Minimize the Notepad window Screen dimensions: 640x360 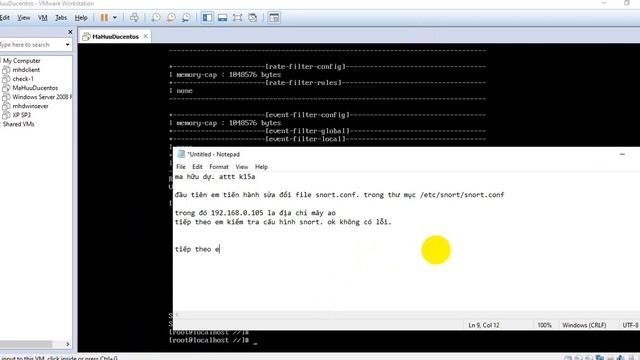coord(622,154)
